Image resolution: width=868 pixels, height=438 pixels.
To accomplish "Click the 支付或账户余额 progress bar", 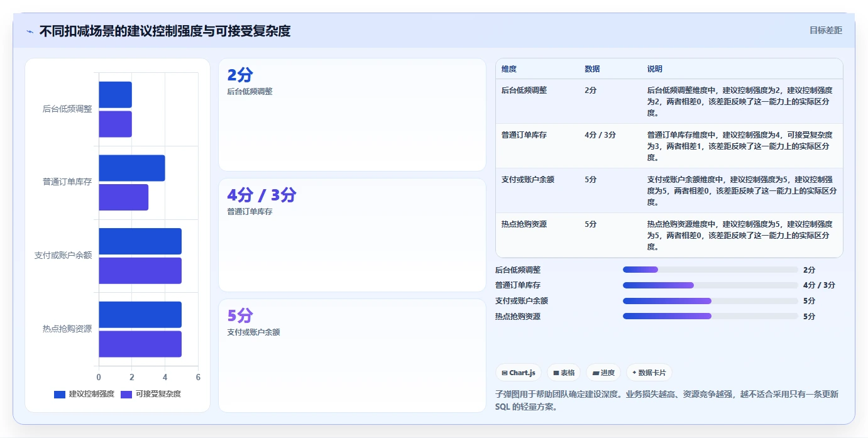I will [x=710, y=301].
